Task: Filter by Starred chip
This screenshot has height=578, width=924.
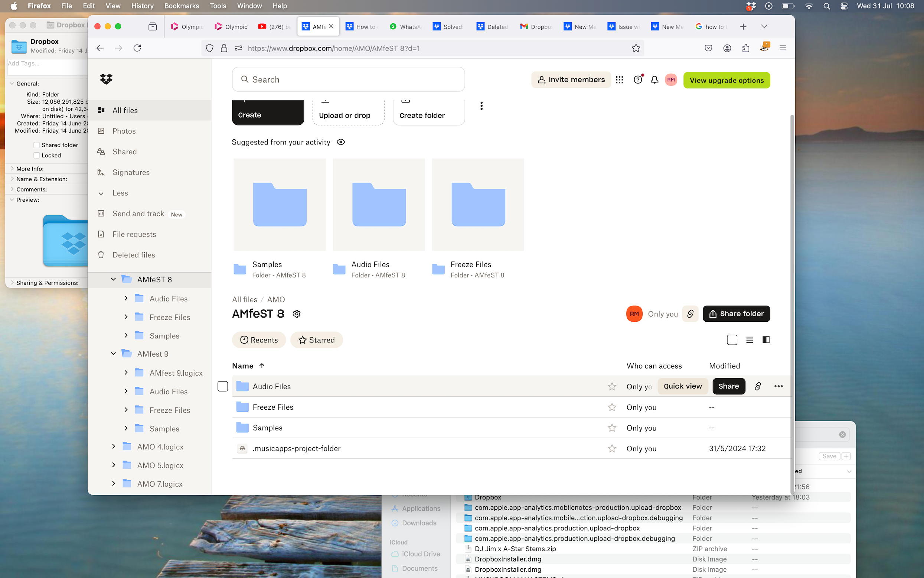Action: 316,340
